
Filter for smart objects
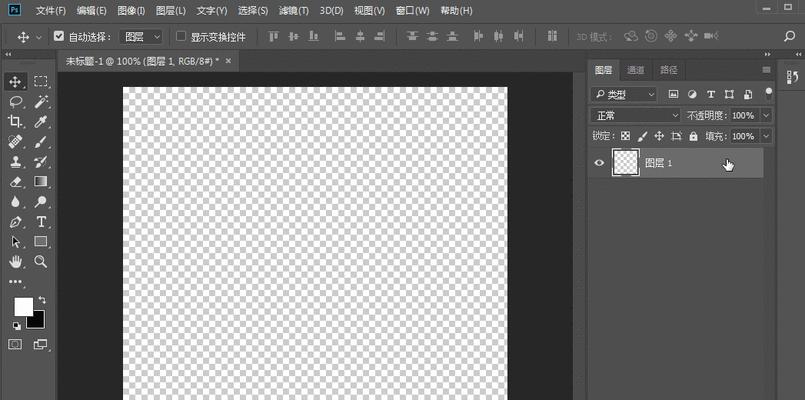(748, 94)
